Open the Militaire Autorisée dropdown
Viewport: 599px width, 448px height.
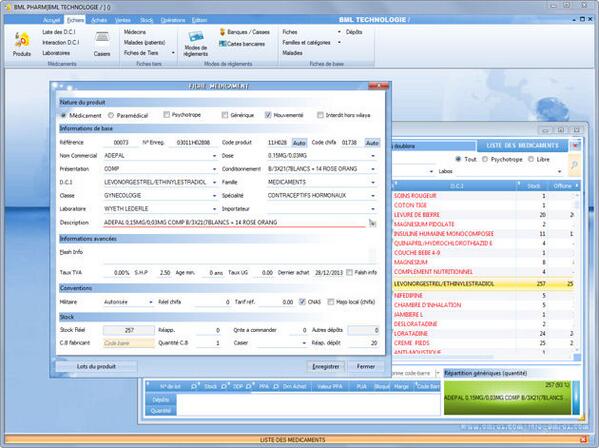(151, 302)
